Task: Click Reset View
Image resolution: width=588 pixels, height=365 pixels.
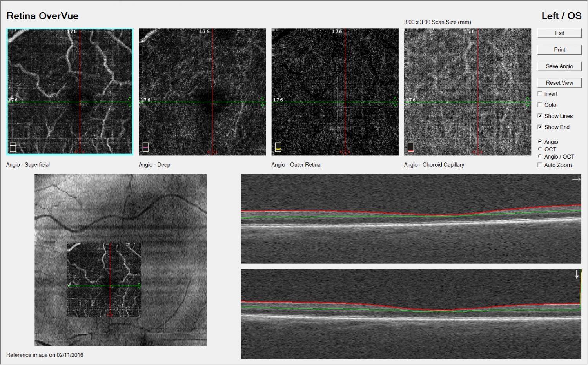Action: (559, 82)
